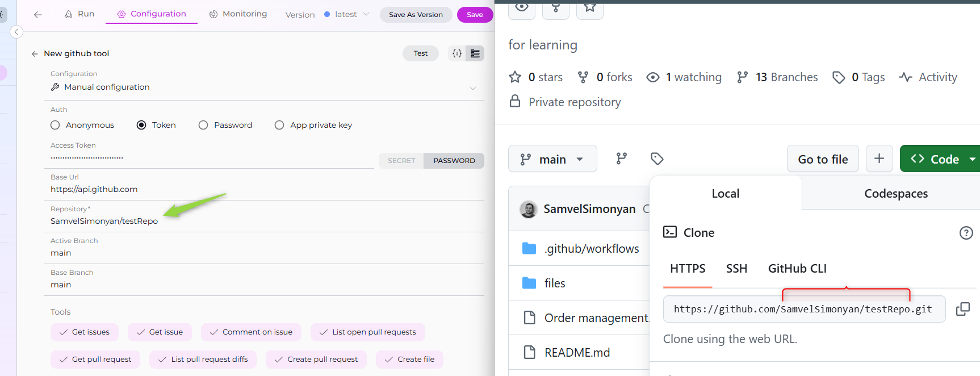Image resolution: width=980 pixels, height=376 pixels.
Task: Select Password auth option
Action: (203, 125)
